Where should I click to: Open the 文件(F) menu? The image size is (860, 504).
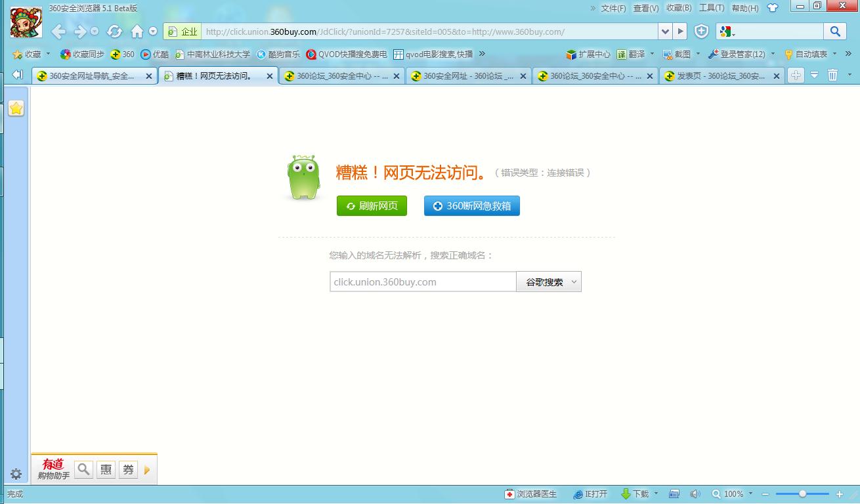613,8
